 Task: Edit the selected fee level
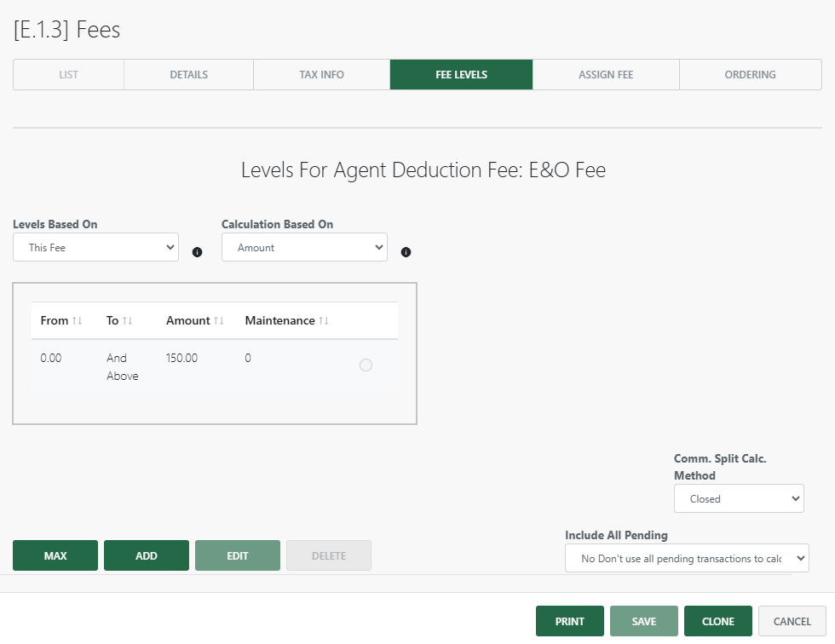[237, 555]
